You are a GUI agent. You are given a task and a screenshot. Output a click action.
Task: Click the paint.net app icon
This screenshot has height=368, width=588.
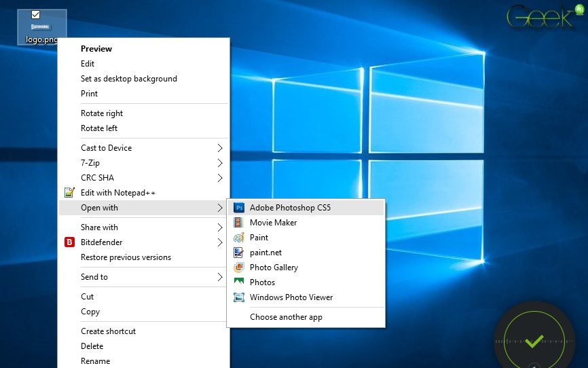point(238,253)
